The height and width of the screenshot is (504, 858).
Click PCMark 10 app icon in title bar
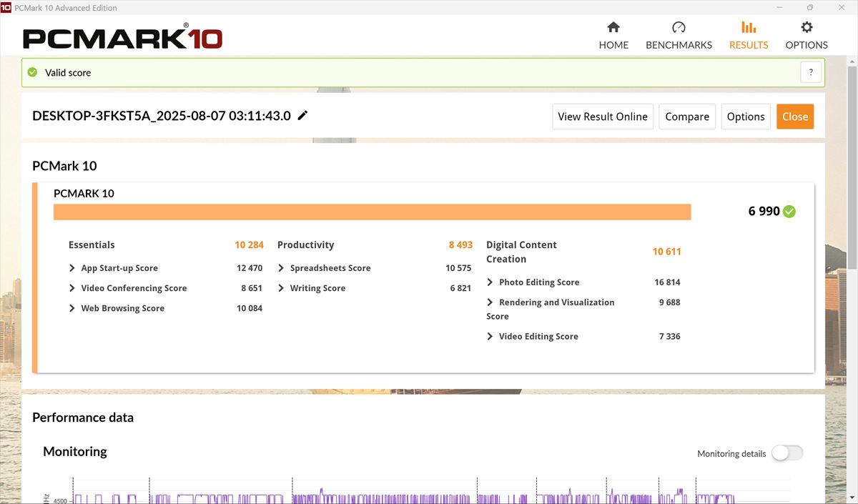coord(6,7)
